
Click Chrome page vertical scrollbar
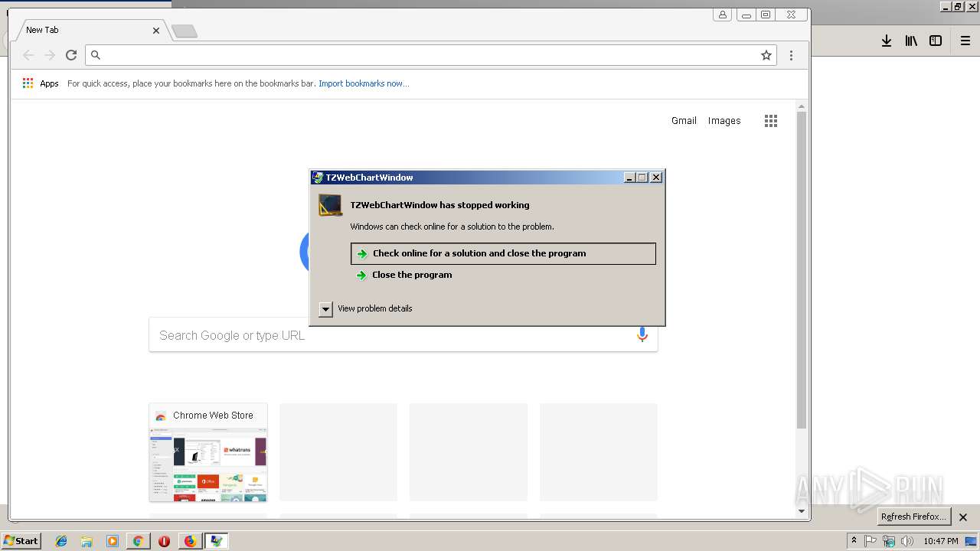(x=802, y=269)
